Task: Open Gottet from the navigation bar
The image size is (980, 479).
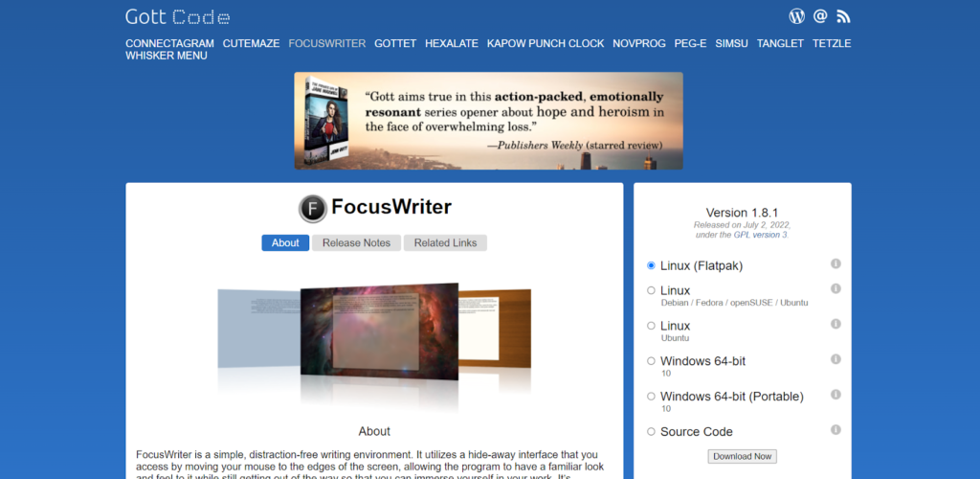Action: click(395, 44)
